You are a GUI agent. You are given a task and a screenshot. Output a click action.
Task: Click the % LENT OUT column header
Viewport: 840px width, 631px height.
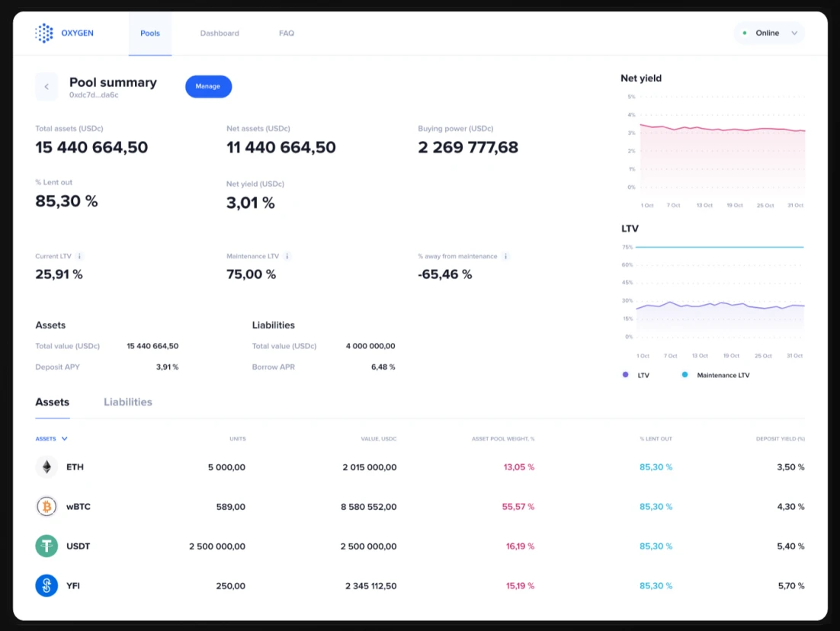click(x=656, y=439)
